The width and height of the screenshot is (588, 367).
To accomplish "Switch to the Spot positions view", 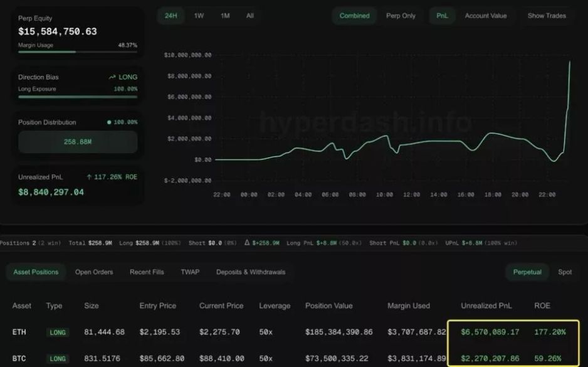I will coord(565,272).
